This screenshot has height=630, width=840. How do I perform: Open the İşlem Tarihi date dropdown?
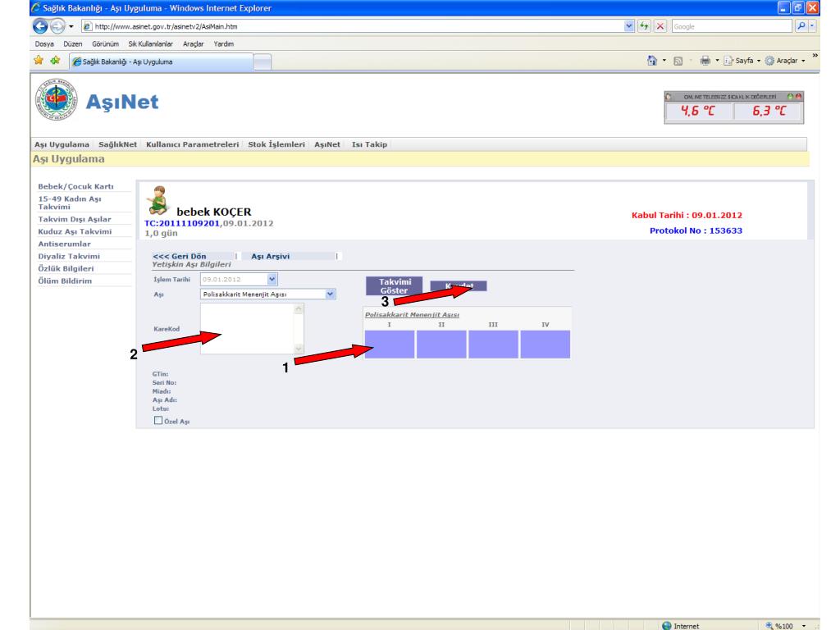point(272,279)
